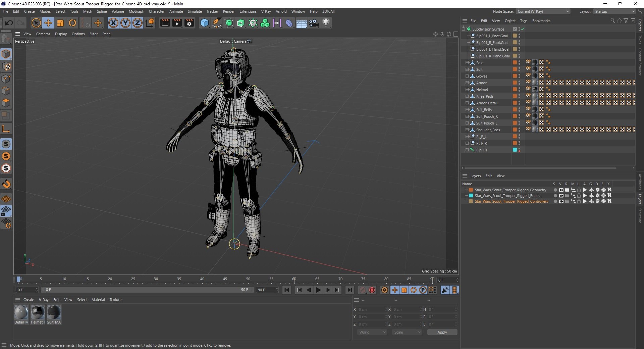
Task: Render the active view
Action: 165,23
